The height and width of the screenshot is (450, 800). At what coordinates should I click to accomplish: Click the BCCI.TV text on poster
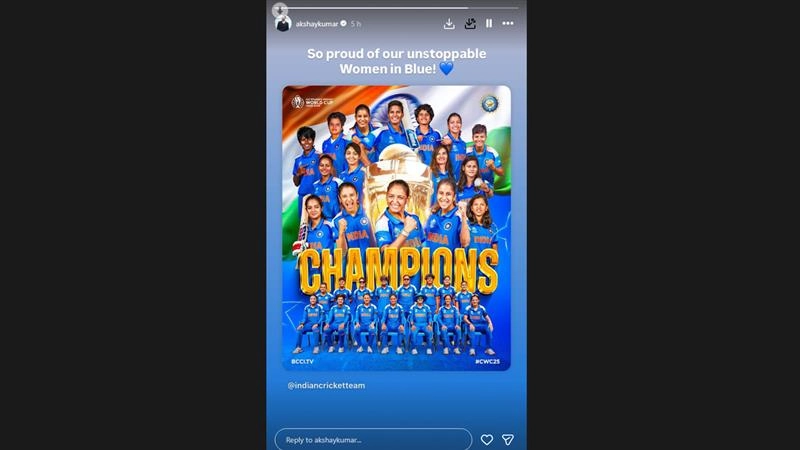tap(303, 361)
